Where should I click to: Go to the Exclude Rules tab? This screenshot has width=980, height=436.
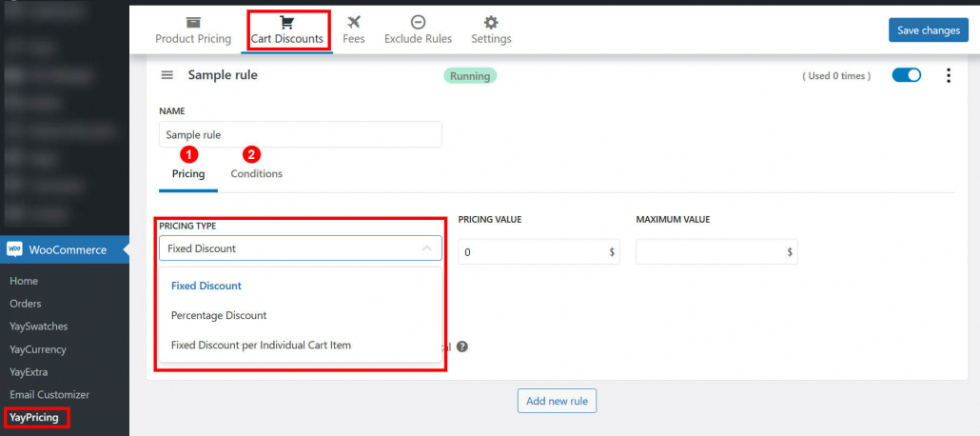click(x=418, y=30)
